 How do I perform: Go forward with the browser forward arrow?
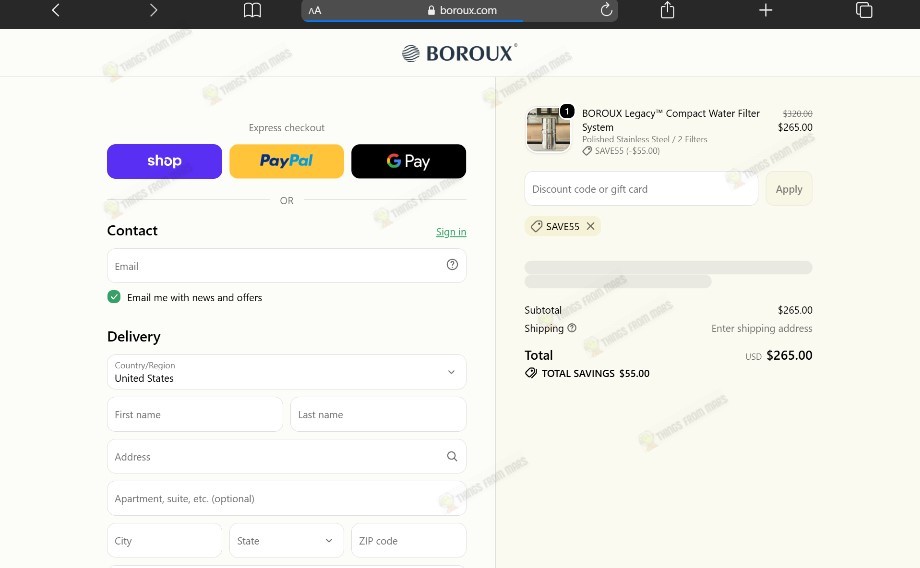coord(153,10)
